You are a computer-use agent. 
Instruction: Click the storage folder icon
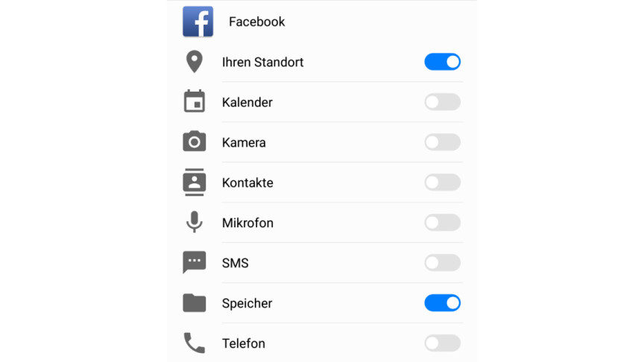tap(195, 303)
